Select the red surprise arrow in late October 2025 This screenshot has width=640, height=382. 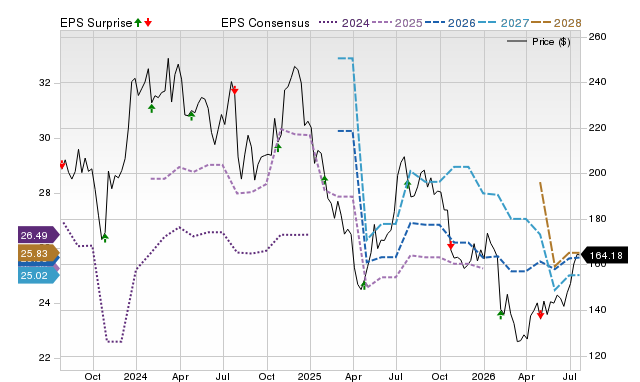click(451, 245)
